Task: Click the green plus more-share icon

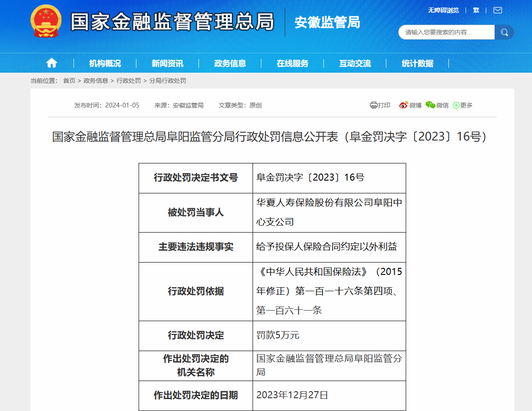Action: tap(456, 105)
